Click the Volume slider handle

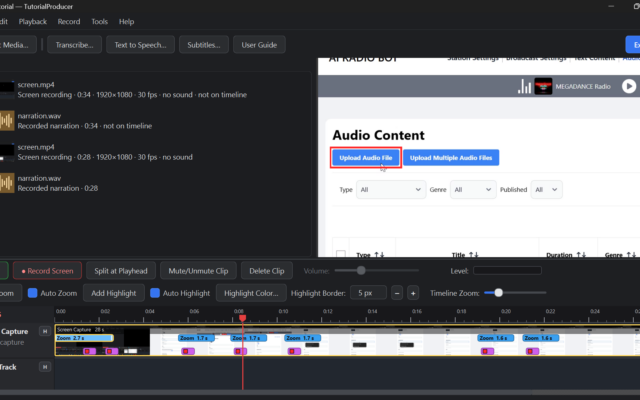[x=361, y=270]
